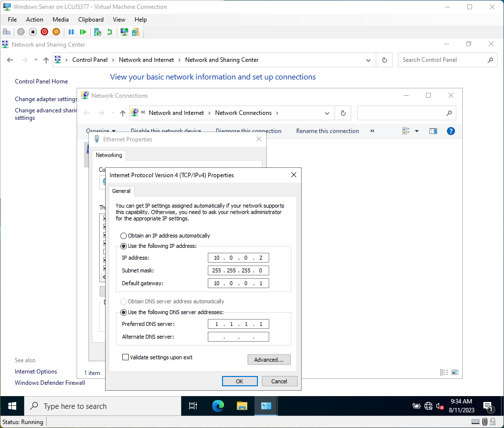The image size is (504, 428).
Task: Open the Media menu
Action: (60, 20)
